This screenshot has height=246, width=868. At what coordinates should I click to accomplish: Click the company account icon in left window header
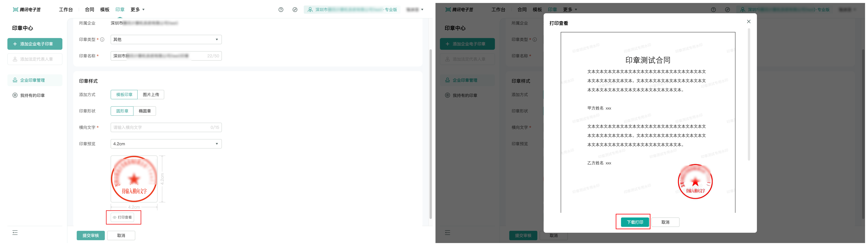[x=310, y=9]
